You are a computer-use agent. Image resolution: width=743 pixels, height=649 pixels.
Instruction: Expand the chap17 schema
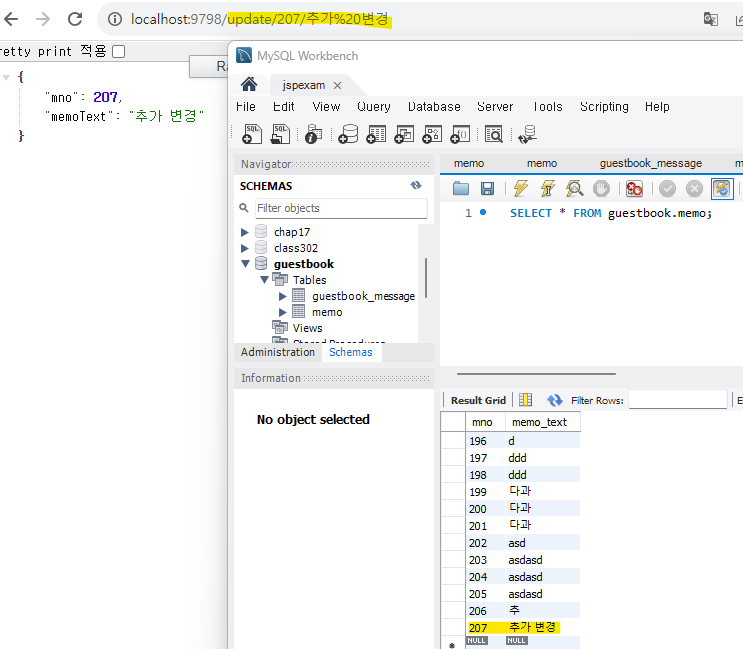click(x=245, y=232)
